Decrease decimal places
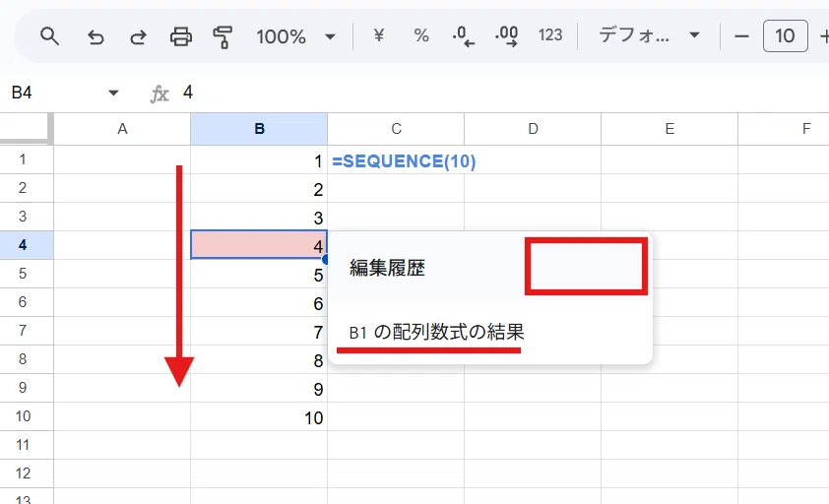829x504 pixels. (x=464, y=36)
